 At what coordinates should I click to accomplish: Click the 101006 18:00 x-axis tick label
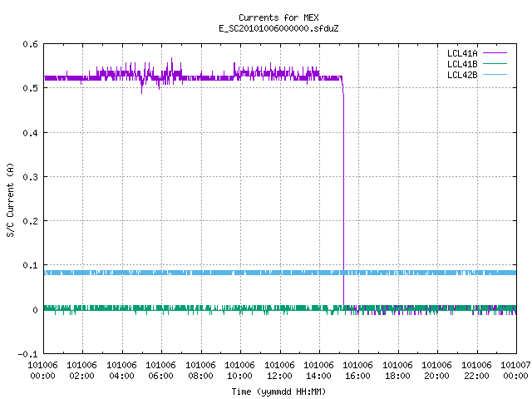[x=397, y=371]
